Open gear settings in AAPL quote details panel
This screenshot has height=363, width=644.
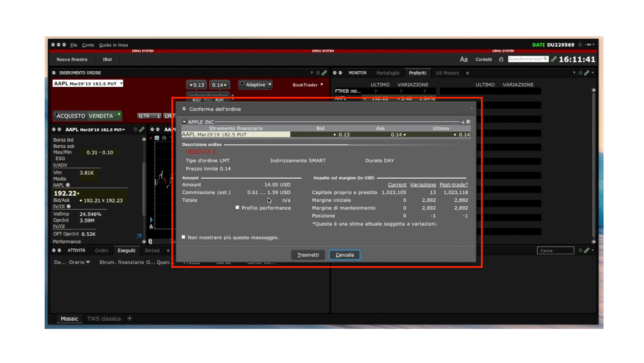[136, 129]
